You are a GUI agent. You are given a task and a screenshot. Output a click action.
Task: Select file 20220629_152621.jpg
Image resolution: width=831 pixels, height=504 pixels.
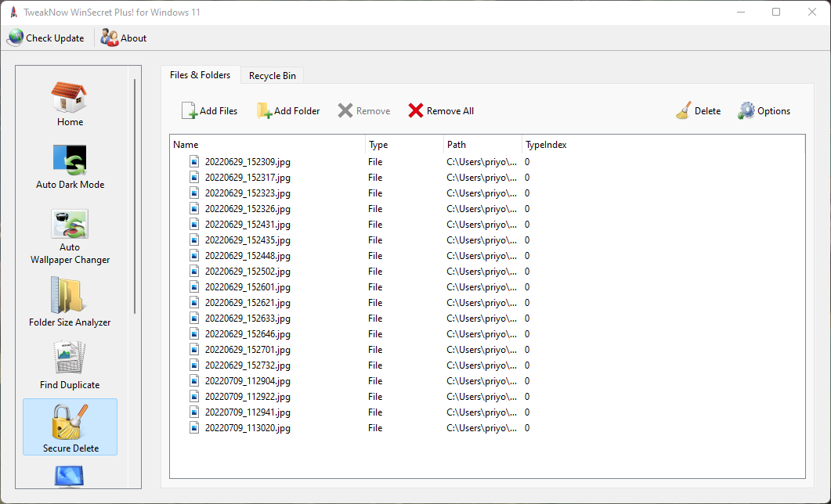[247, 303]
